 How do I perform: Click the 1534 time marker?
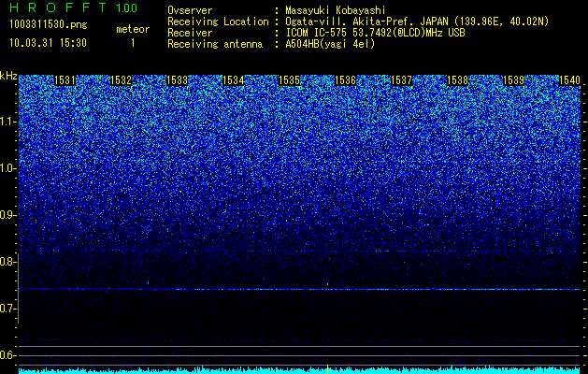pyautogui.click(x=234, y=80)
